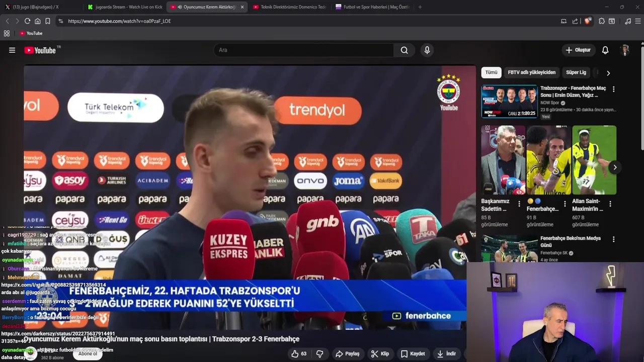Open browser extensions puzzle icon
Viewport: 644px width, 362px height.
pyautogui.click(x=602, y=21)
